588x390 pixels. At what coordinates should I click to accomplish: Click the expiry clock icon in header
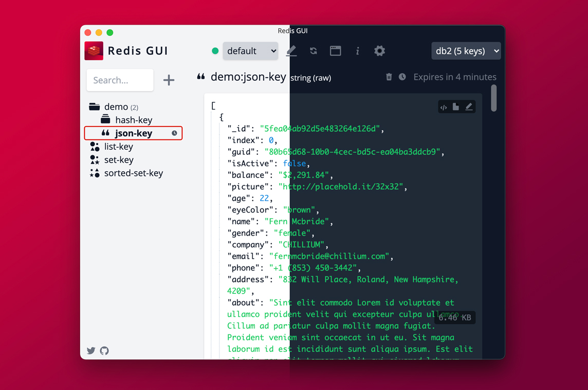(402, 77)
